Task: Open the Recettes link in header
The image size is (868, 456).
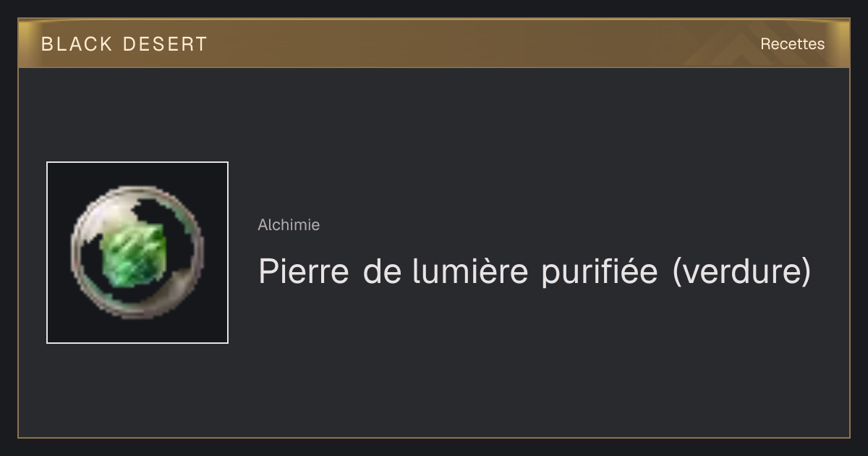Action: click(792, 44)
